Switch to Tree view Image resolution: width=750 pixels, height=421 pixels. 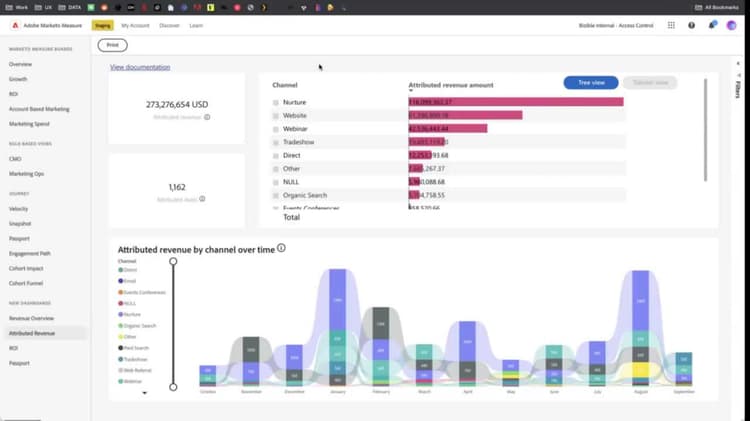click(591, 83)
